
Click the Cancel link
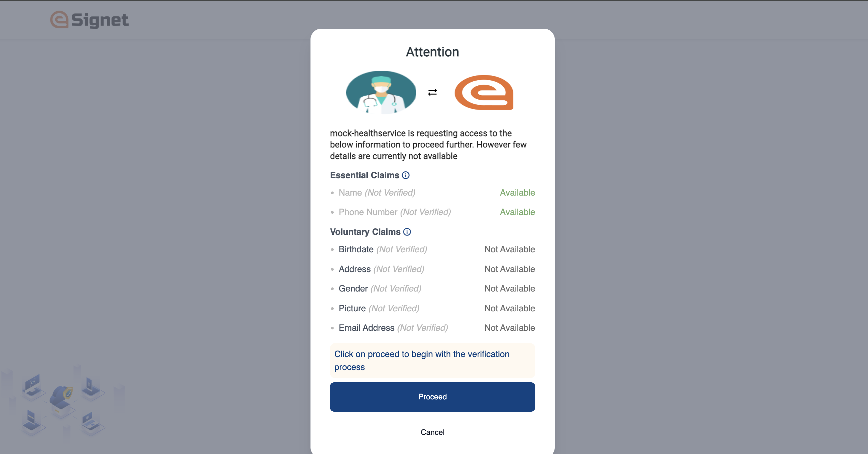pyautogui.click(x=432, y=432)
